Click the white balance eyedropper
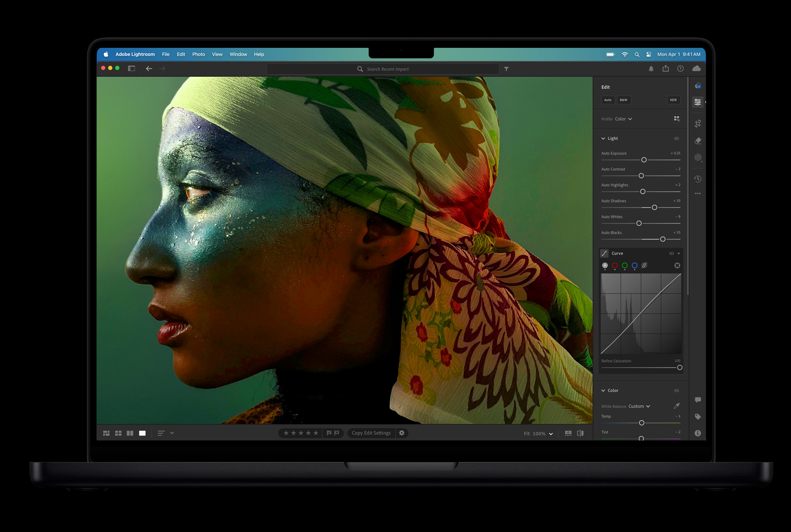 pyautogui.click(x=676, y=406)
